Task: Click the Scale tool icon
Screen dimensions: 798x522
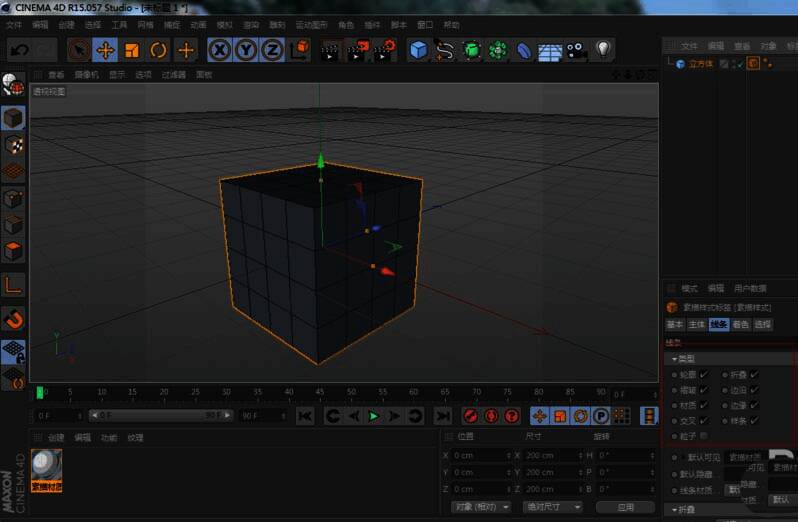Action: 132,49
